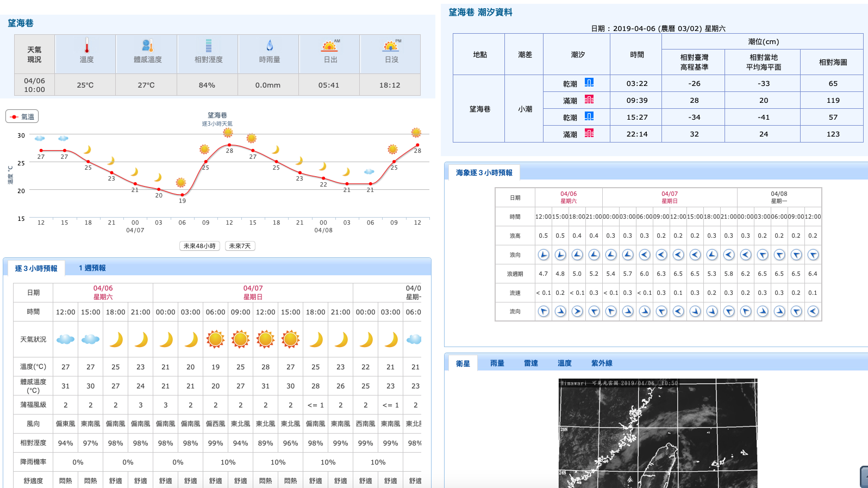This screenshot has width=868, height=488.
Task: Click the 相對海圖 value 123
Action: 833,134
